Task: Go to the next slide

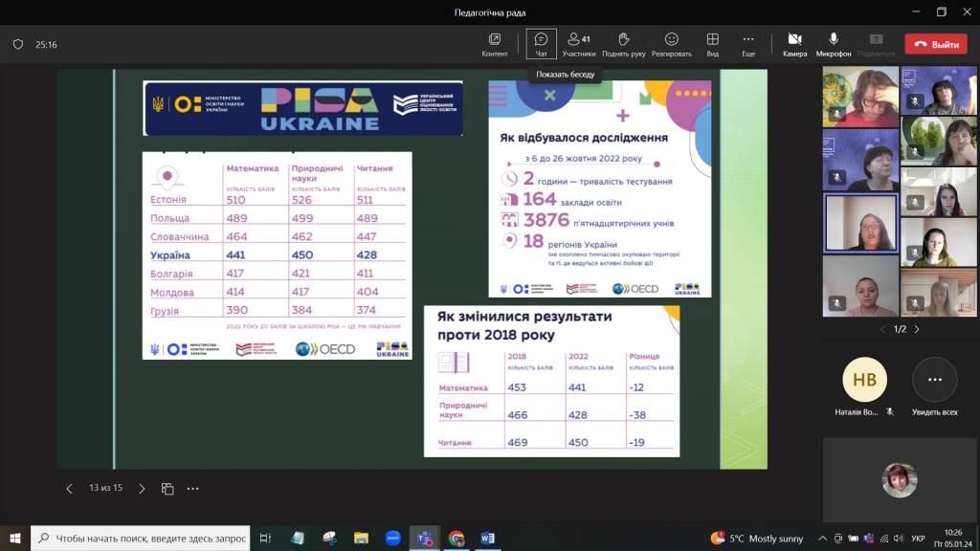Action: (142, 489)
